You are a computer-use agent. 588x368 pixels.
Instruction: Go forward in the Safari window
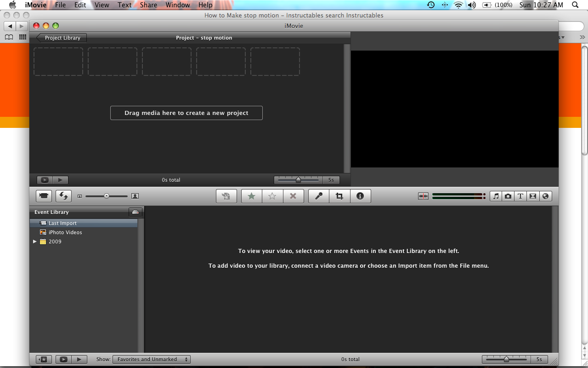[22, 26]
